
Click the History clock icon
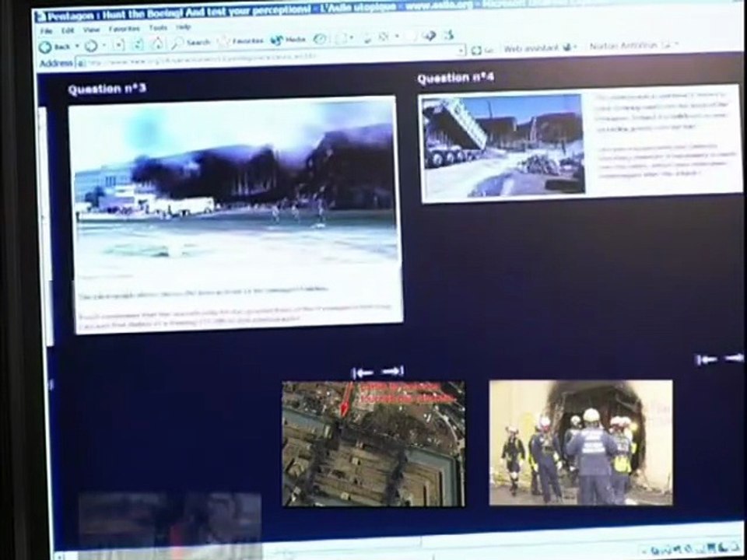320,39
